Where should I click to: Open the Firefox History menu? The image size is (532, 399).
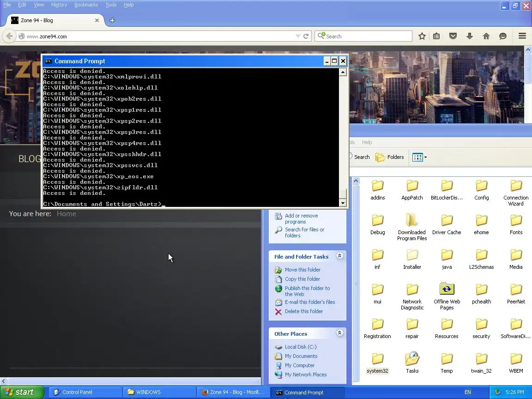[59, 5]
